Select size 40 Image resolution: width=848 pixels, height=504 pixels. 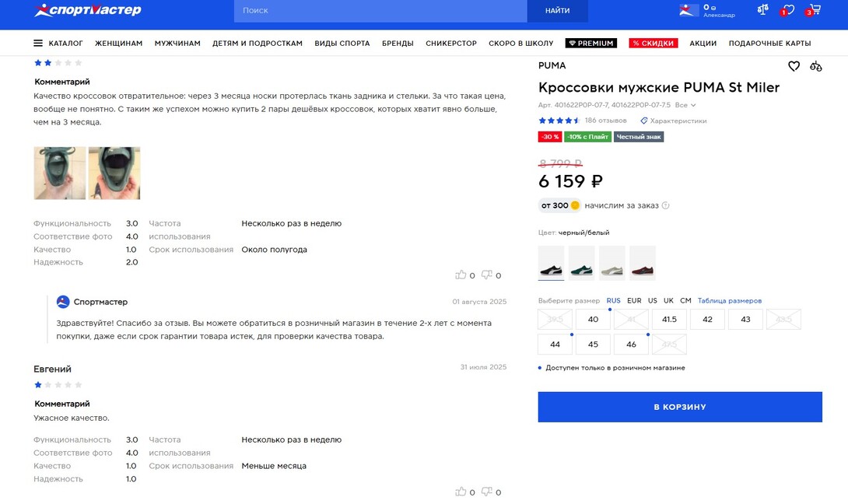[x=594, y=320]
